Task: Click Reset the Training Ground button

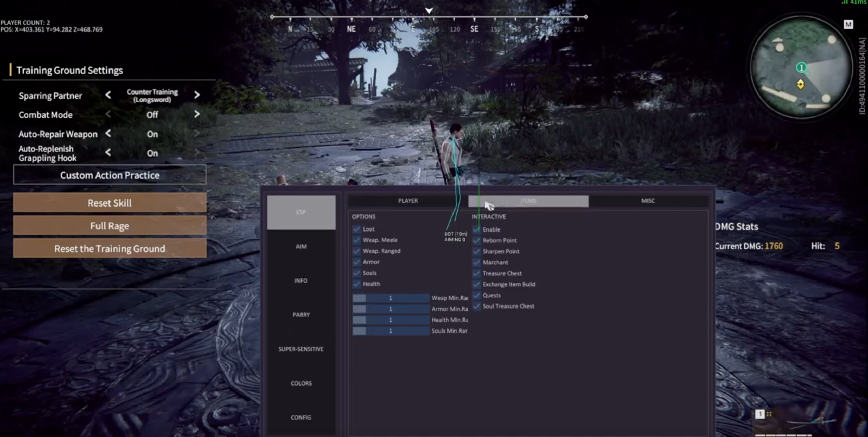Action: [110, 248]
